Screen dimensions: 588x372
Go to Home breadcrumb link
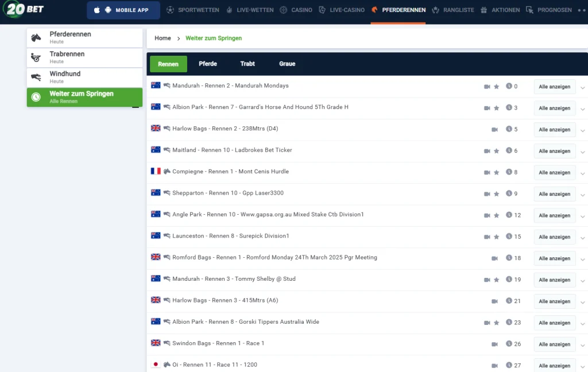pos(163,38)
